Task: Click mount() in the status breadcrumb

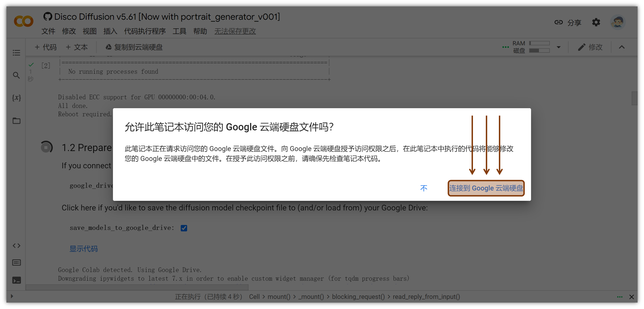Action: pos(279,297)
